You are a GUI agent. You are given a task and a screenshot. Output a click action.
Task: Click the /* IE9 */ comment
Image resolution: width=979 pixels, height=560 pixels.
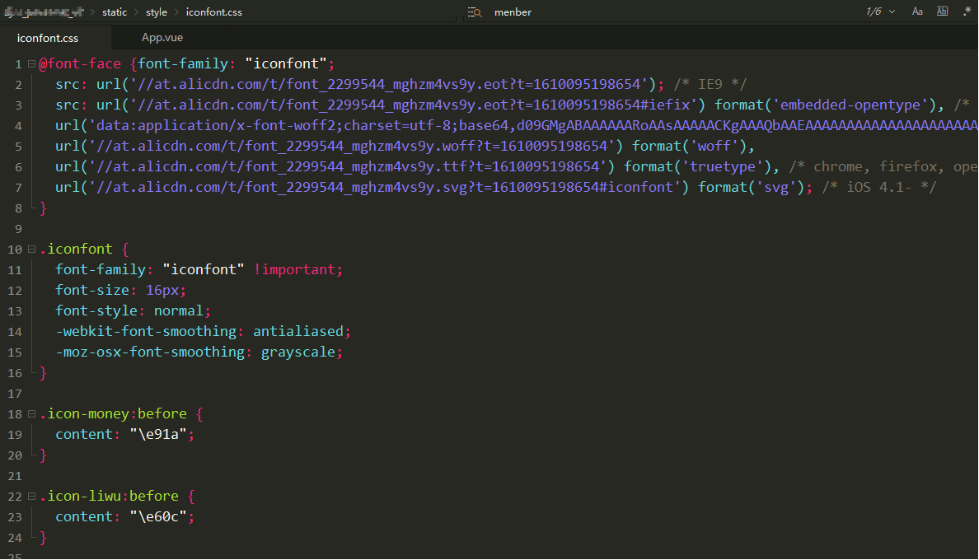point(710,84)
